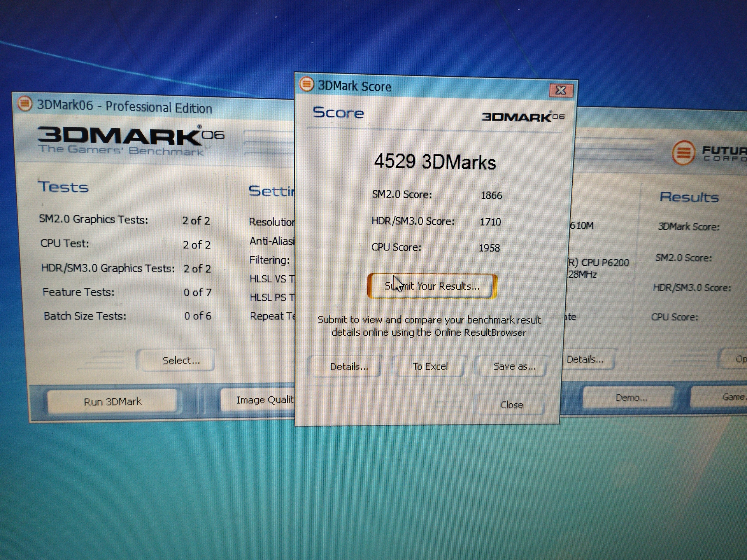
Task: Select the SM2.0 Score value 1866
Action: 491,195
